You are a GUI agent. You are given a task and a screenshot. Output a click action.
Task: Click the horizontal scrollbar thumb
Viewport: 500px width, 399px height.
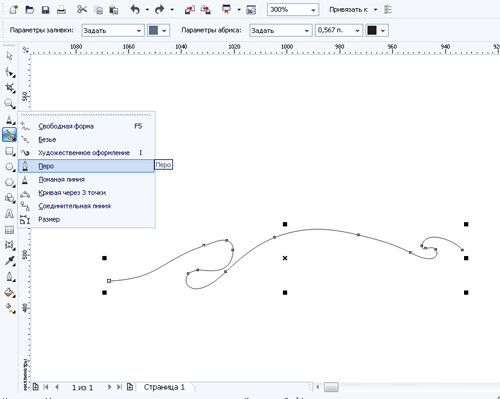click(x=331, y=387)
